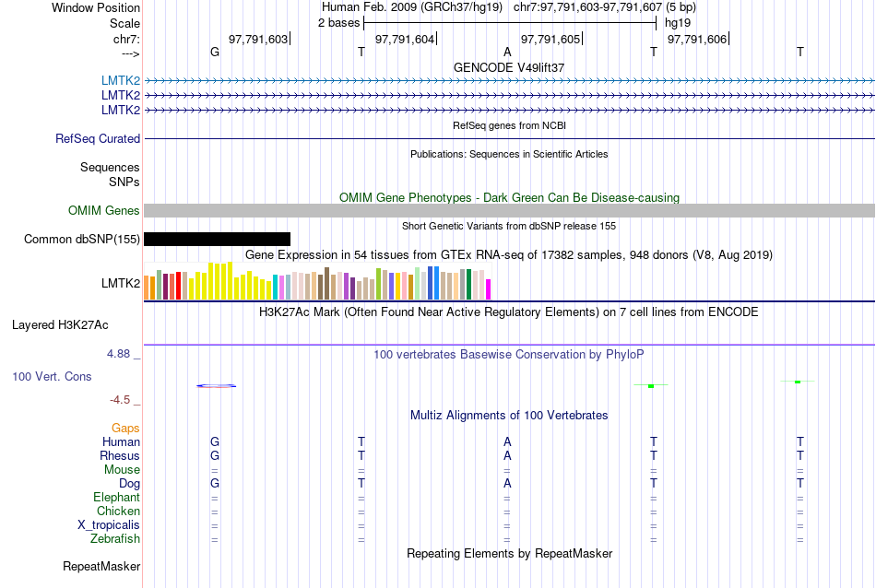Select the Mouse species label
This screenshot has width=876, height=588.
(x=122, y=470)
